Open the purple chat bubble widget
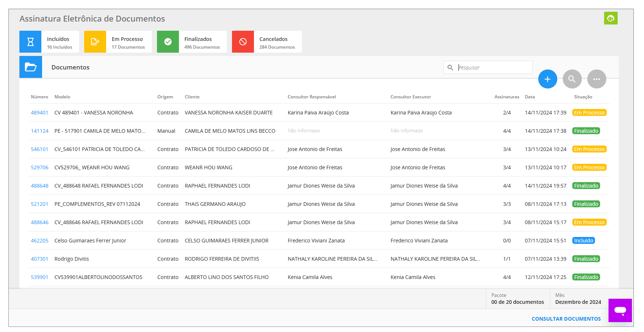 (x=620, y=310)
